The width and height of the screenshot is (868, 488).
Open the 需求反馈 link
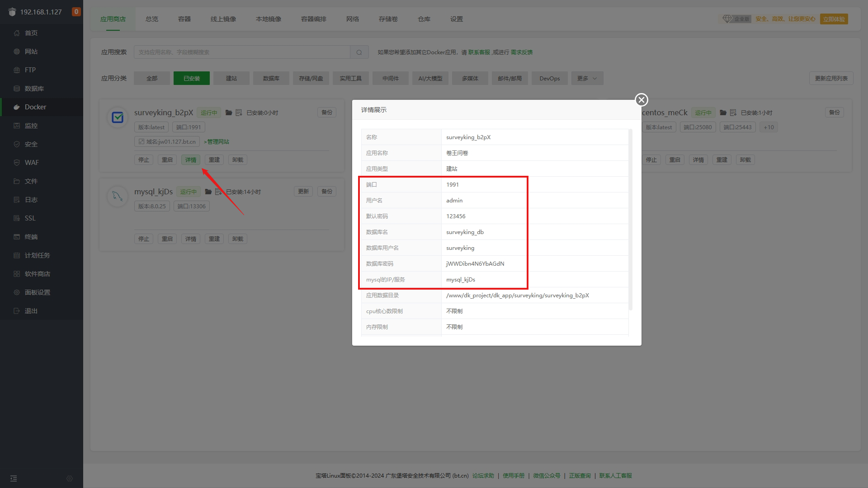tap(522, 52)
